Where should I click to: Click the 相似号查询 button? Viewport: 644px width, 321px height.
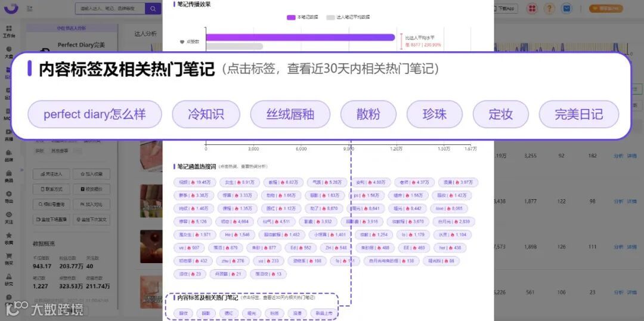(51, 204)
